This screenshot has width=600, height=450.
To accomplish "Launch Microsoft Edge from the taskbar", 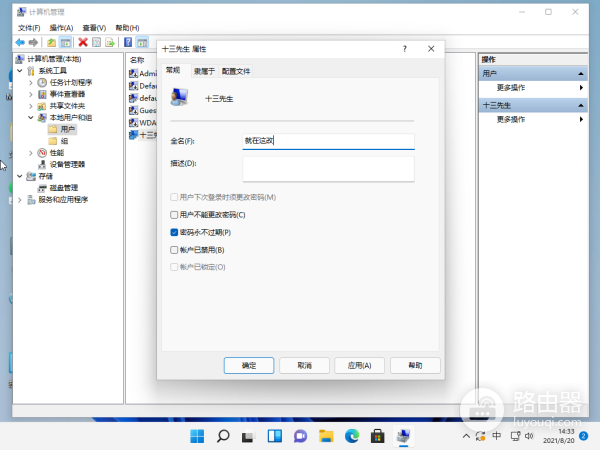I will pos(352,436).
